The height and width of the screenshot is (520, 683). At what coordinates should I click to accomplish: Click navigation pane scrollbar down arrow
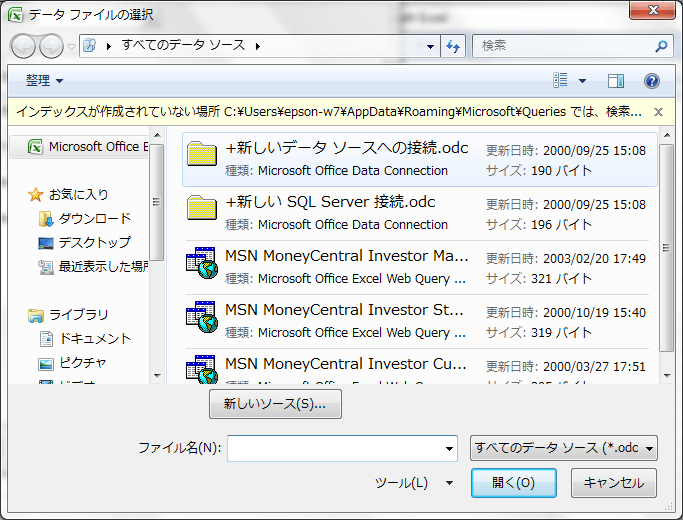pos(157,375)
